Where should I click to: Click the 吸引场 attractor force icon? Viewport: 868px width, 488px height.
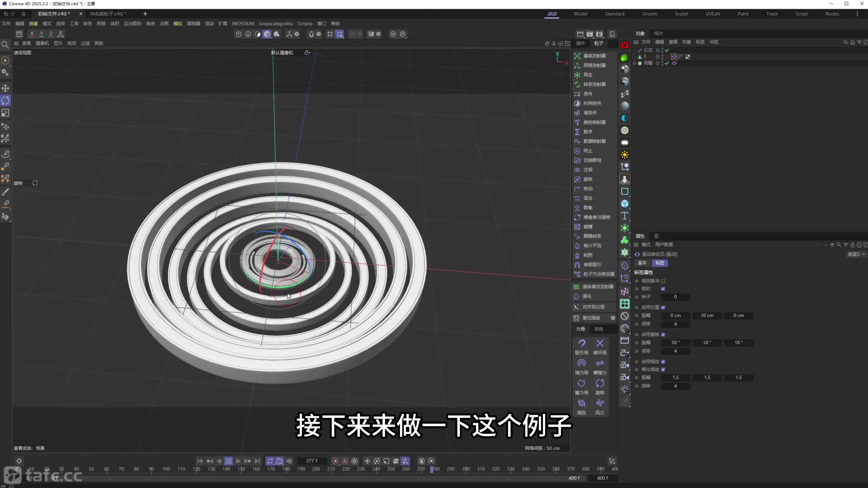click(581, 343)
